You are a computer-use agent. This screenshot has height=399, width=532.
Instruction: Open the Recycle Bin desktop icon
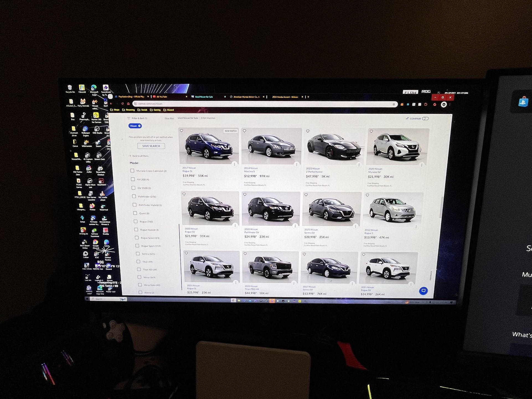[70, 89]
